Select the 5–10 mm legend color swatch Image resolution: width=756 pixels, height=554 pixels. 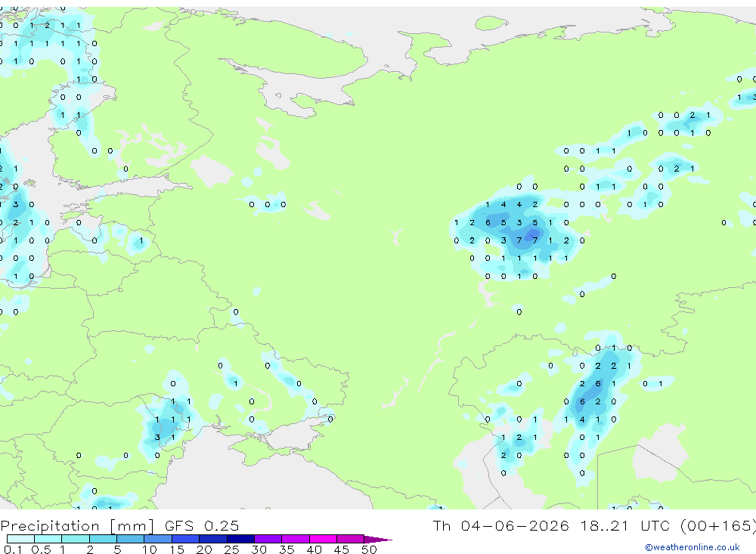pos(131,539)
